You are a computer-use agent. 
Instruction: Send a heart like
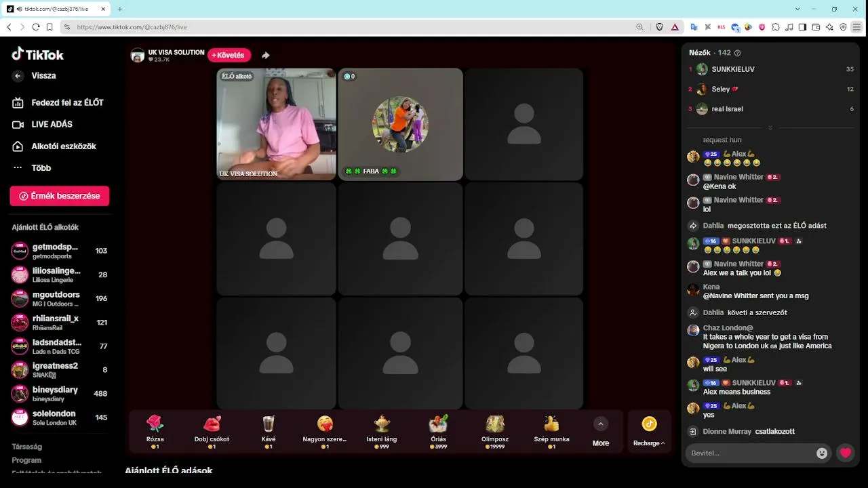tap(845, 453)
